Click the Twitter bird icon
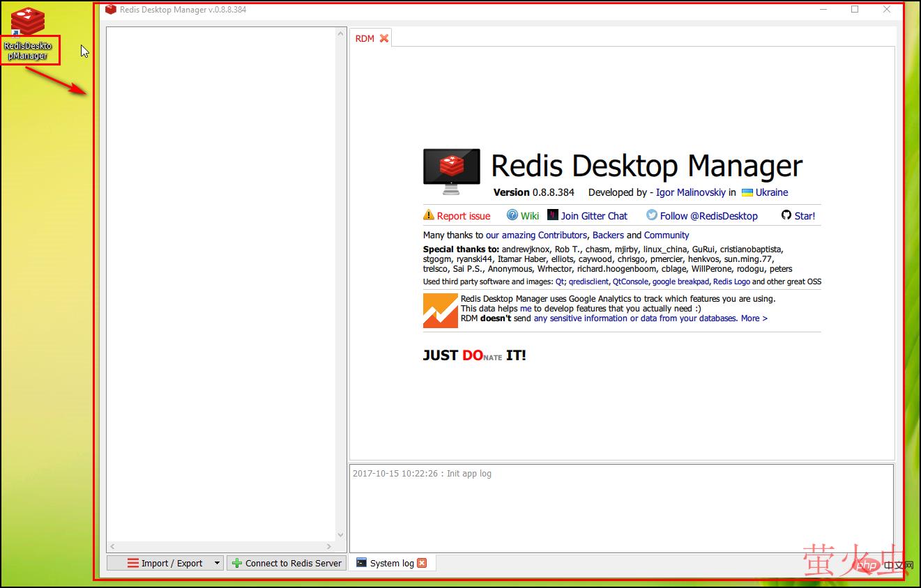 coord(652,215)
